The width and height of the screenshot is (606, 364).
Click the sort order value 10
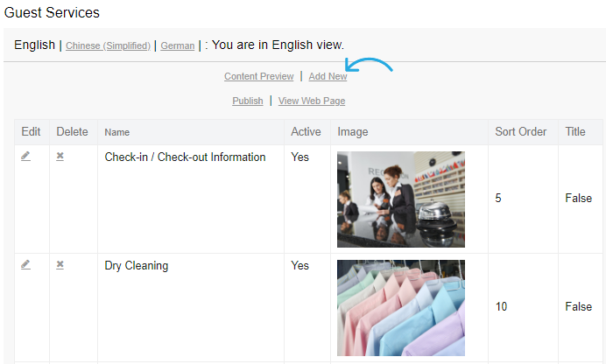click(x=501, y=307)
